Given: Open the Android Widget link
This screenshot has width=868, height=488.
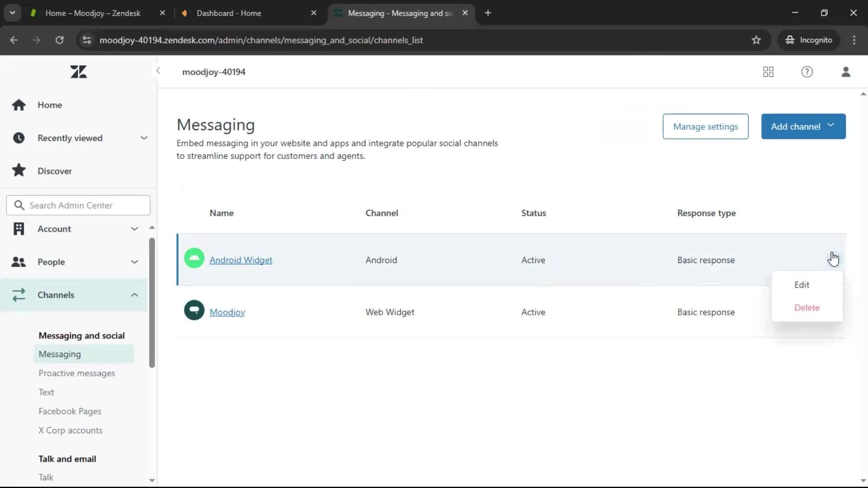Looking at the screenshot, I should tap(241, 260).
